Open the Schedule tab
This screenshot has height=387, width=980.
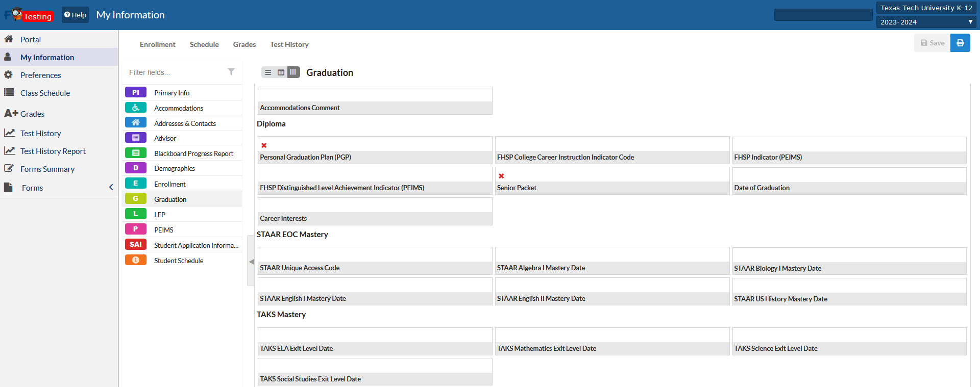coord(204,44)
